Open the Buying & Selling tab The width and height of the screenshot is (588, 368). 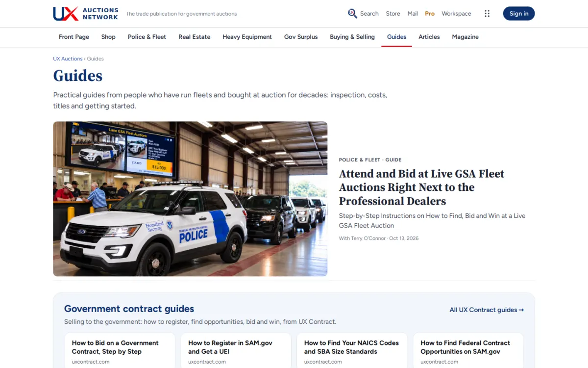352,37
